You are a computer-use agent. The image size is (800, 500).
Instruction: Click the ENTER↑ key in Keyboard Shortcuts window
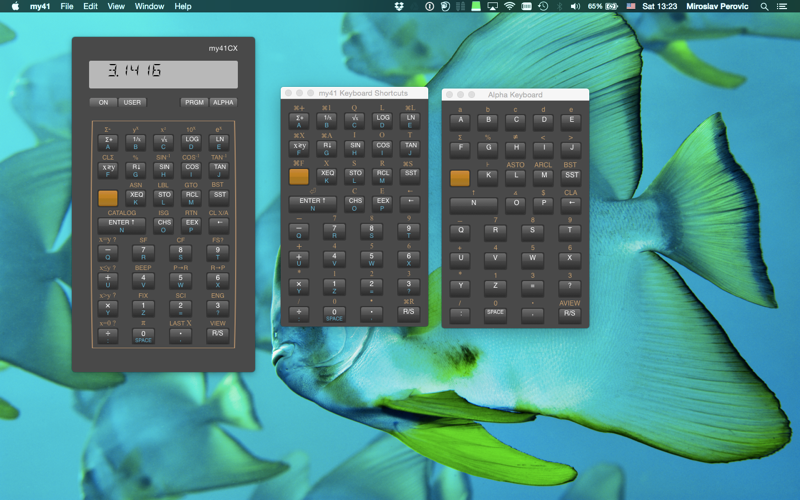[312, 204]
